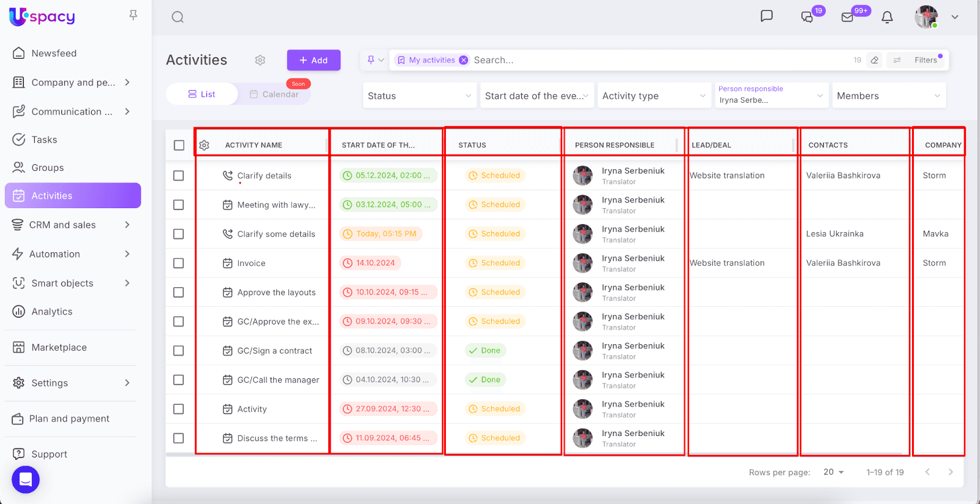Click the eraser icon to clear filters
This screenshot has height=504, width=980.
click(x=875, y=60)
